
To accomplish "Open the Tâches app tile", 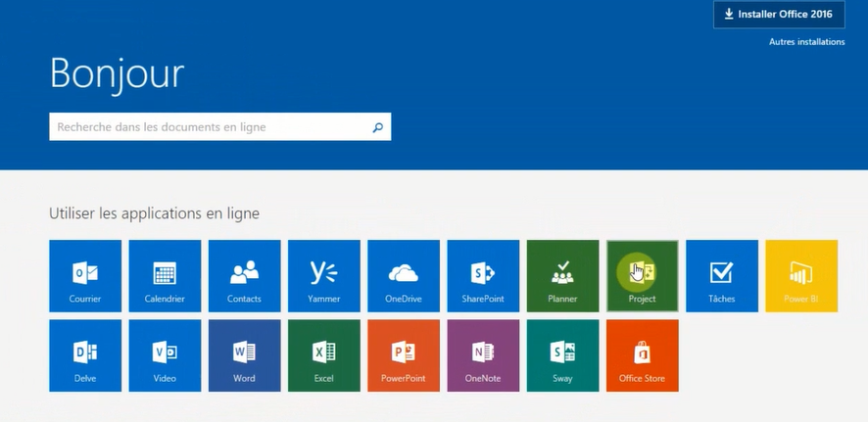I will point(722,276).
